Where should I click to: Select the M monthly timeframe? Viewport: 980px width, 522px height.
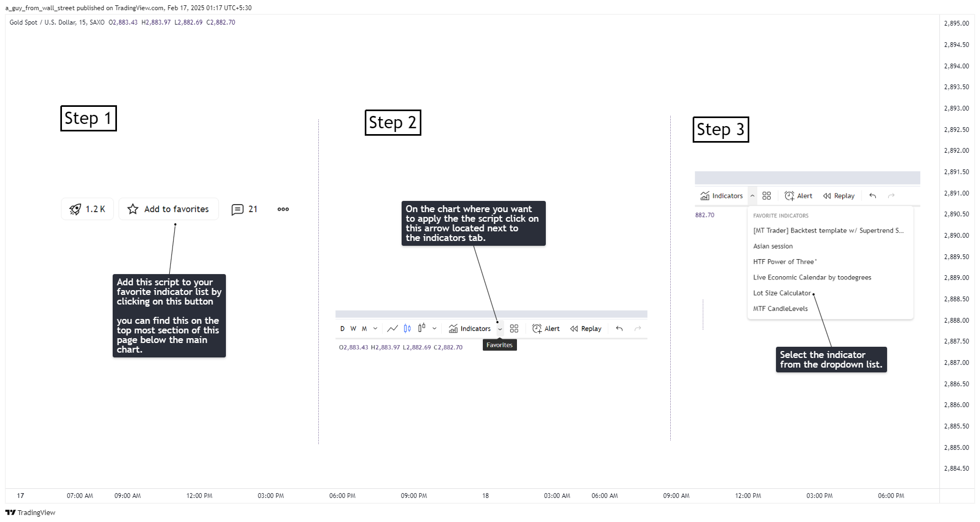tap(364, 329)
